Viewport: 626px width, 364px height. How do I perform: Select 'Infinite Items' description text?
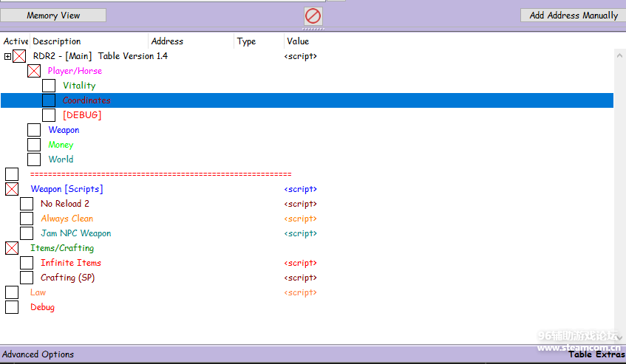click(x=71, y=263)
